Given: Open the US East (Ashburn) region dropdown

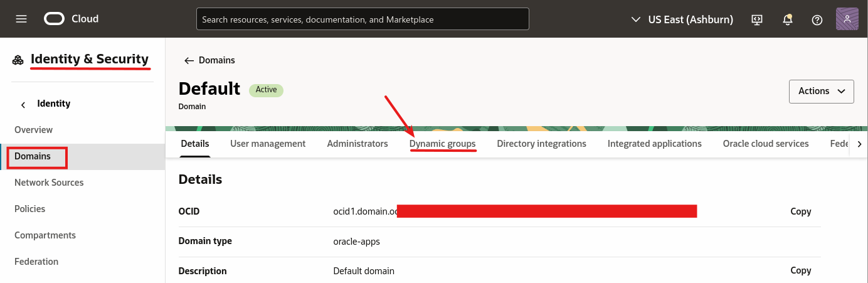Looking at the screenshot, I should 682,19.
